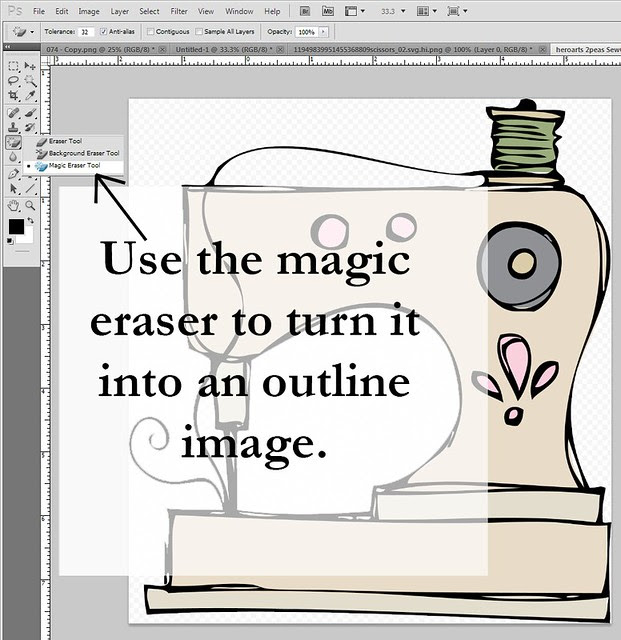
Task: Click the Tolerance input field
Action: coord(86,32)
